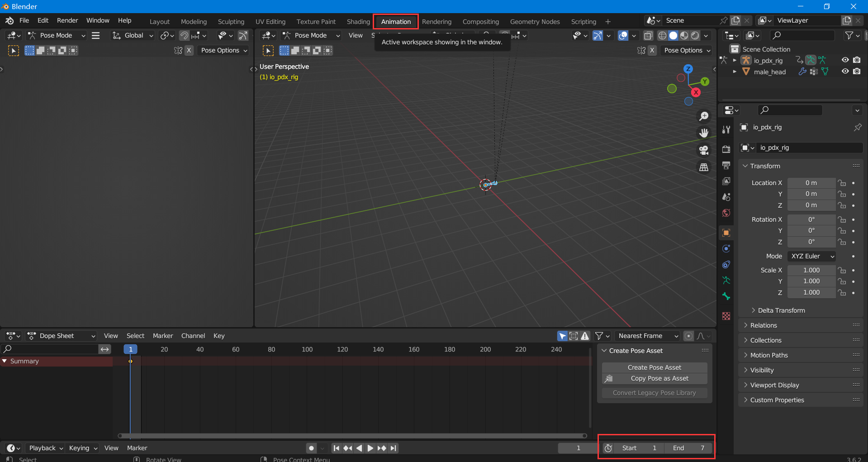Click the hand pan view icon

point(704,133)
